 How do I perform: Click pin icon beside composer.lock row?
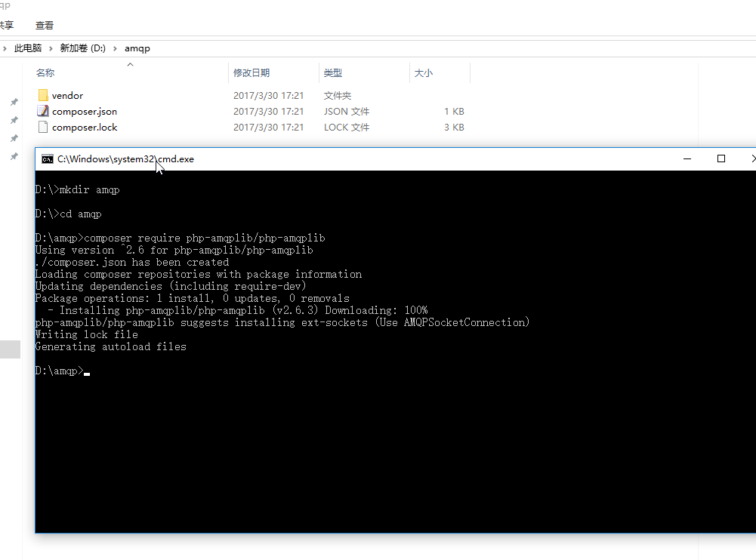coord(14,138)
